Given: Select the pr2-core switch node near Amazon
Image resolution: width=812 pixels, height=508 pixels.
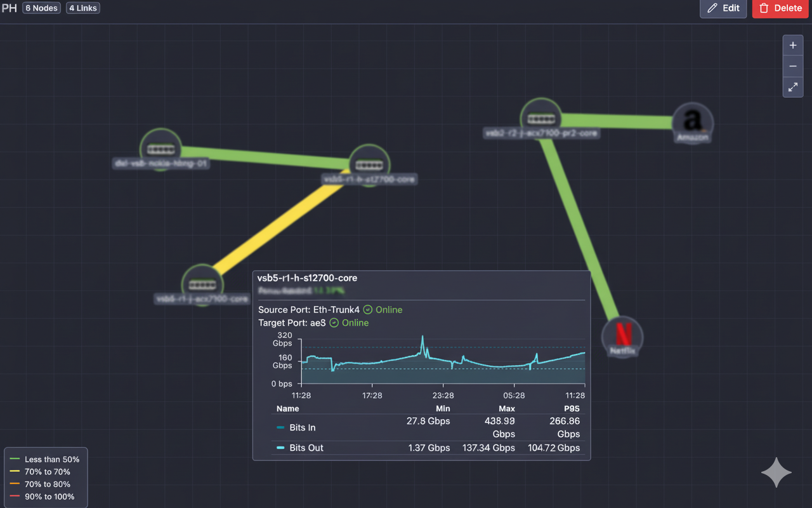Looking at the screenshot, I should pyautogui.click(x=541, y=118).
